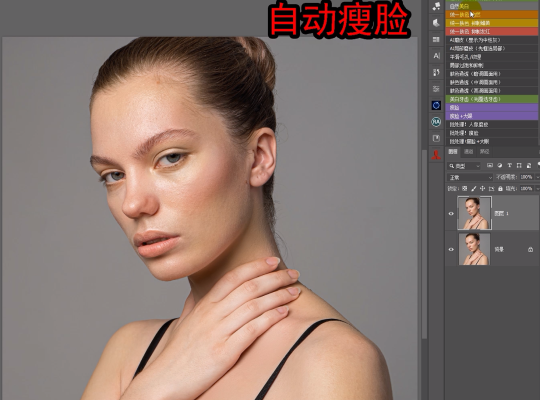The image size is (540, 400).
Task: Select the orange 统一肤色 action
Action: pyautogui.click(x=491, y=14)
